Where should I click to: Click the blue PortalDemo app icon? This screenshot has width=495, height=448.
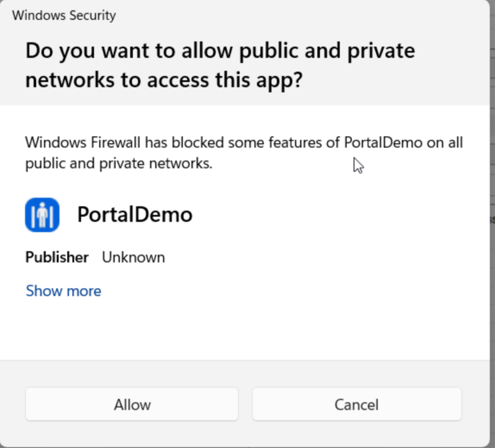click(43, 215)
